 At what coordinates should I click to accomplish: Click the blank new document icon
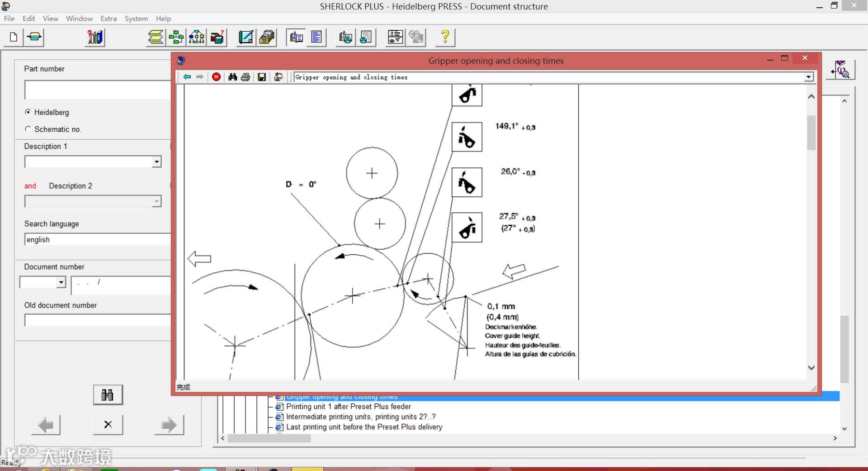(14, 37)
